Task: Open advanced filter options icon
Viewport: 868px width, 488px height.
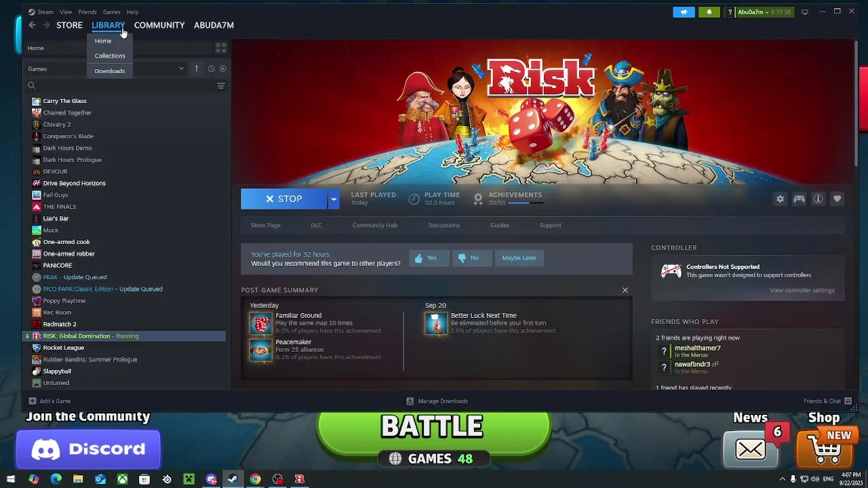Action: click(x=220, y=85)
